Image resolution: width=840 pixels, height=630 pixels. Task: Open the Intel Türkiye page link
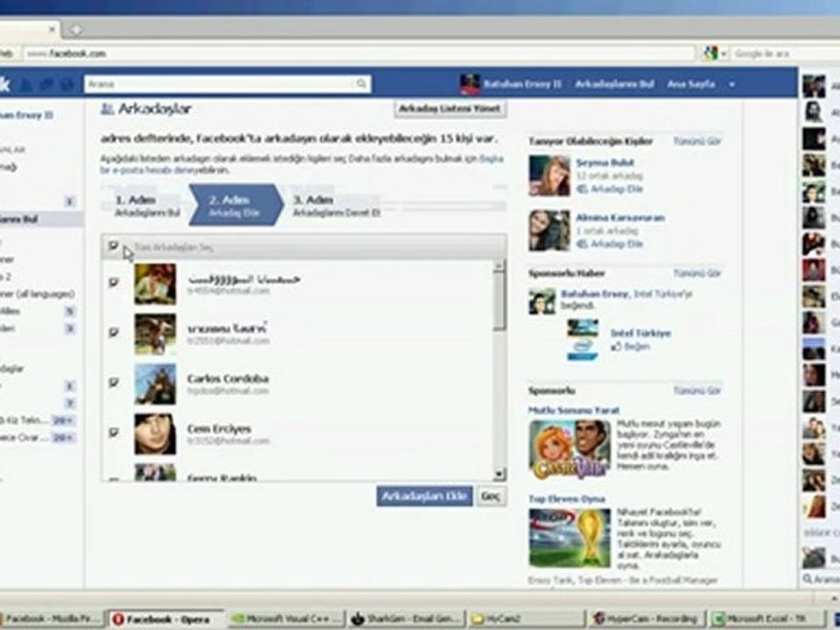640,333
